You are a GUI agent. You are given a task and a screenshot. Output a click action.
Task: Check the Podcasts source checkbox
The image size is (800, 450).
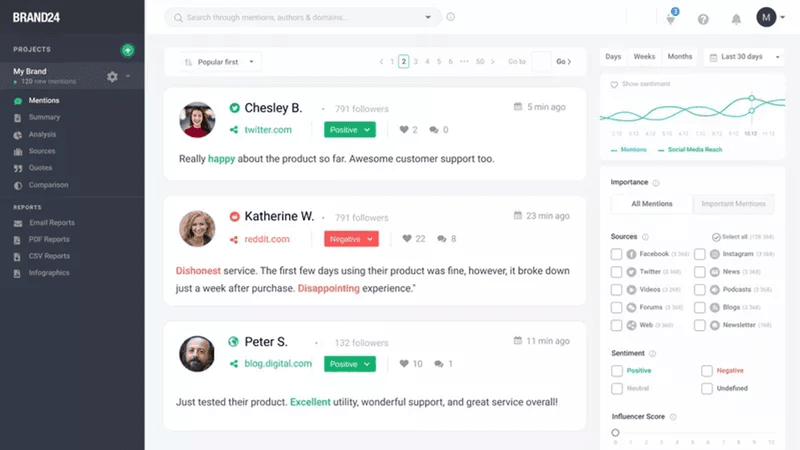699,290
